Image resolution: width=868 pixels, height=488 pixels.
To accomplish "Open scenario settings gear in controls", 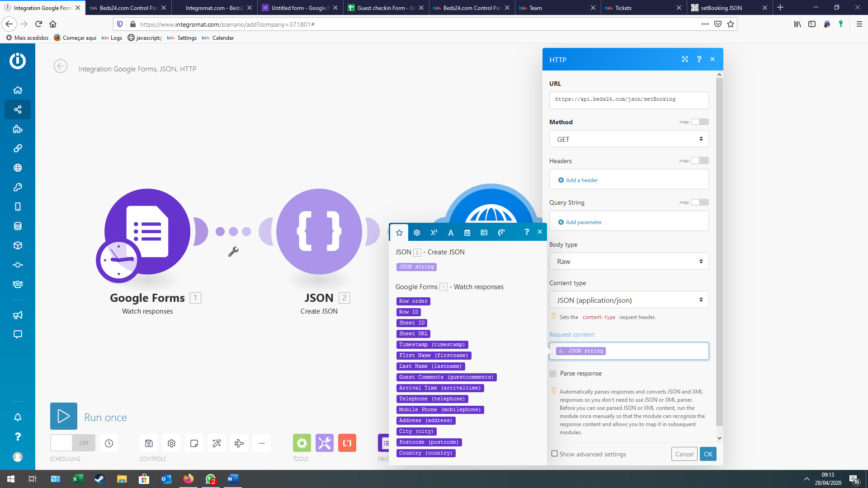I will 171,443.
